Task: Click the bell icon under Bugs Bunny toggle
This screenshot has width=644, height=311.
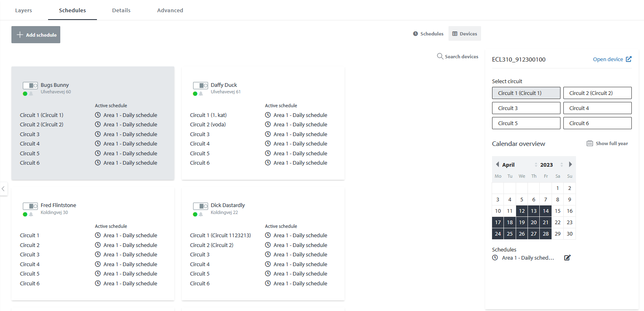Action: [31, 94]
